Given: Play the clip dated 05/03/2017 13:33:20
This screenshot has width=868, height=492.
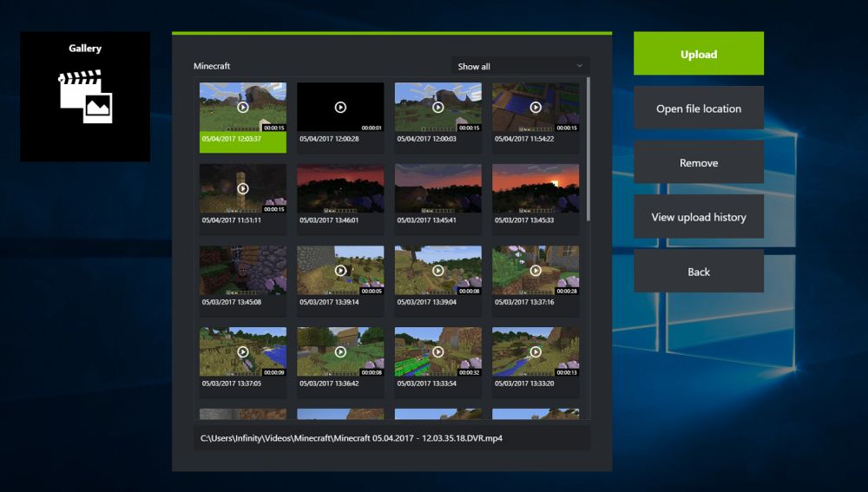Looking at the screenshot, I should pos(536,351).
